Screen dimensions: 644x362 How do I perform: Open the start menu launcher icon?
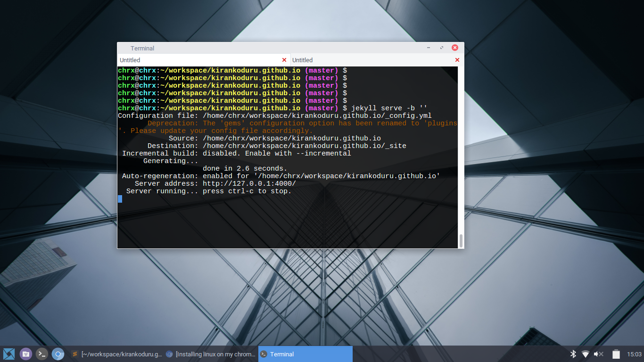(9, 354)
